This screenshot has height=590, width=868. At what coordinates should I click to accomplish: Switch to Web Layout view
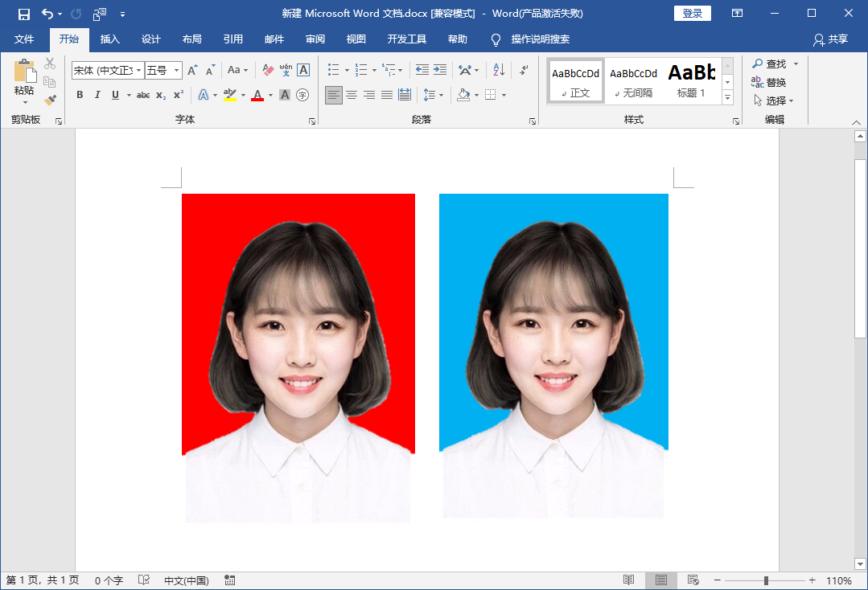pos(693,580)
